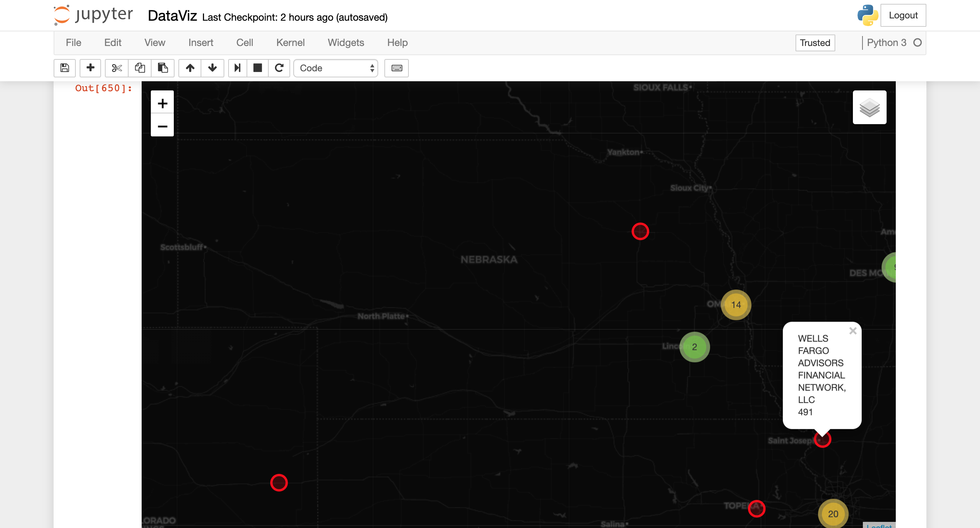Viewport: 980px width, 528px height.
Task: Open the map layers control
Action: [x=869, y=107]
